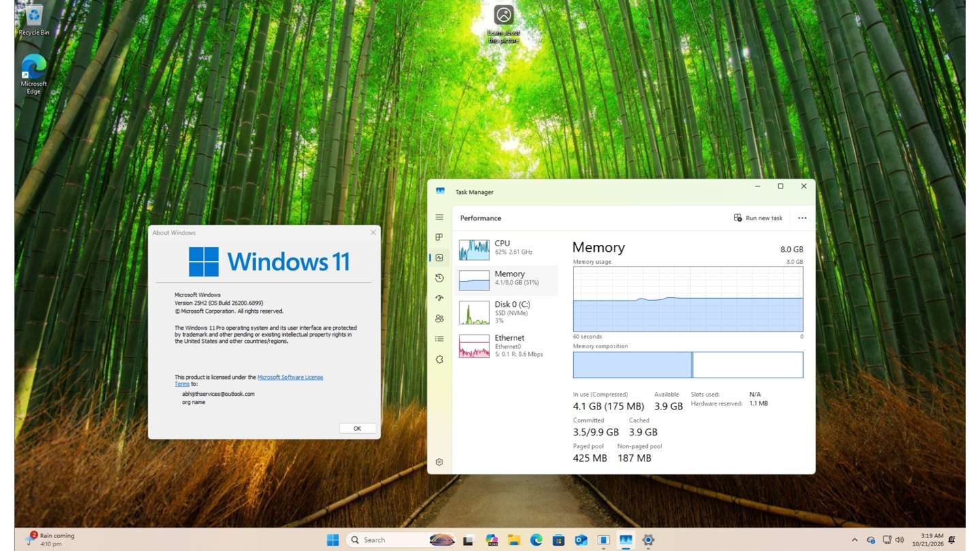Click Task Manager icon on taskbar

click(x=625, y=540)
